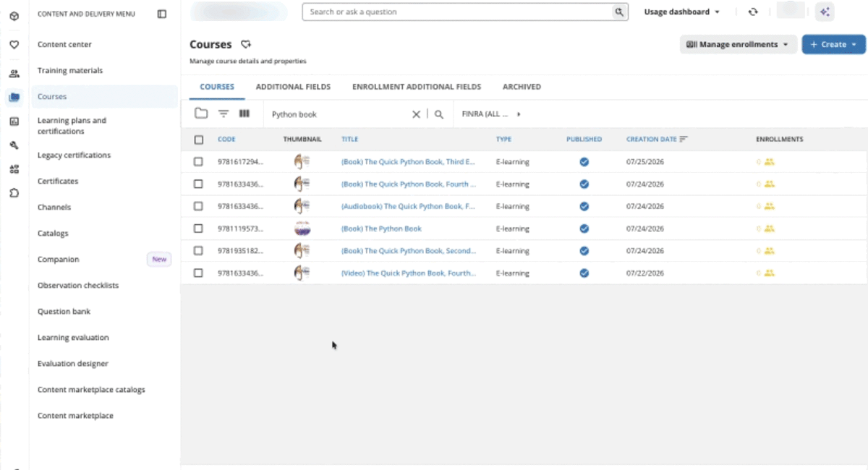Open the Manage enrollments dropdown

click(738, 44)
